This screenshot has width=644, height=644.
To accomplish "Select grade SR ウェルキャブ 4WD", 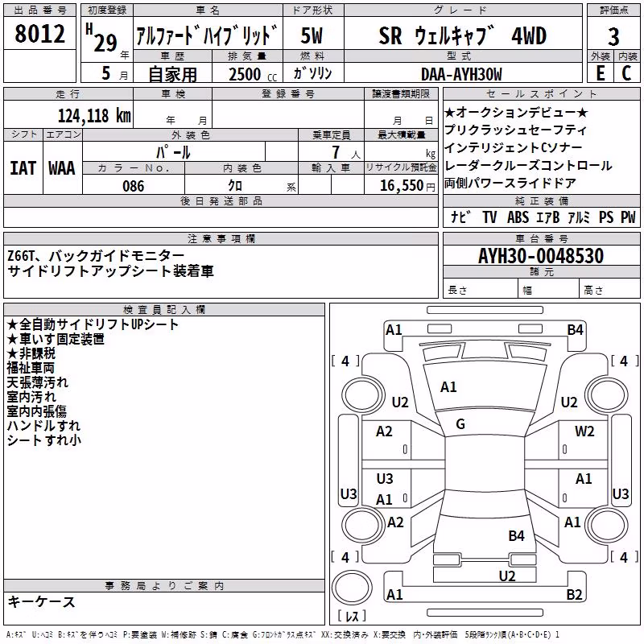I will 462,35.
